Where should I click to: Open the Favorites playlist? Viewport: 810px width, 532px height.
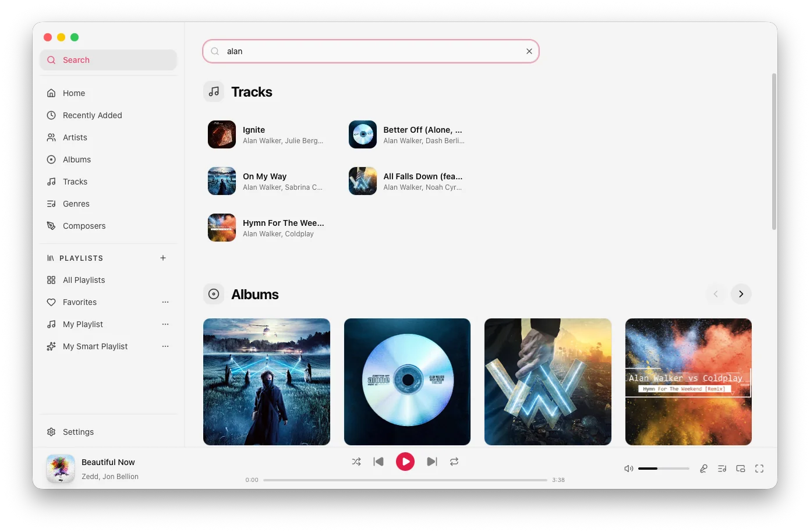tap(108, 302)
